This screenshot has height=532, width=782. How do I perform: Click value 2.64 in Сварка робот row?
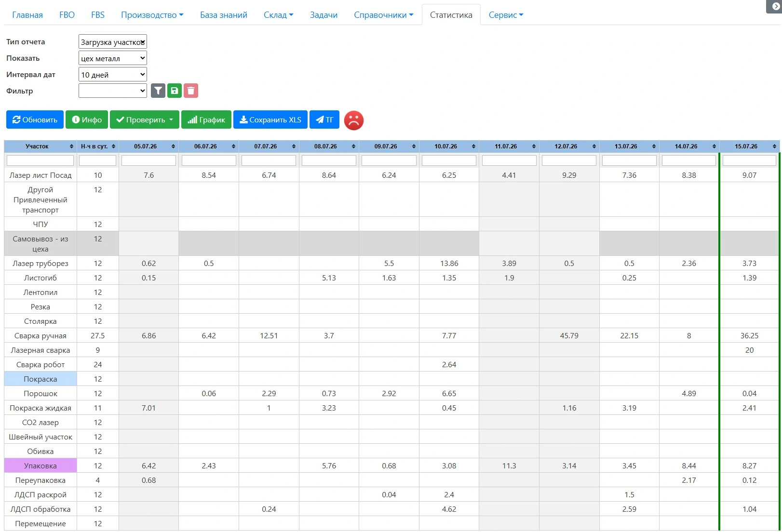(449, 365)
